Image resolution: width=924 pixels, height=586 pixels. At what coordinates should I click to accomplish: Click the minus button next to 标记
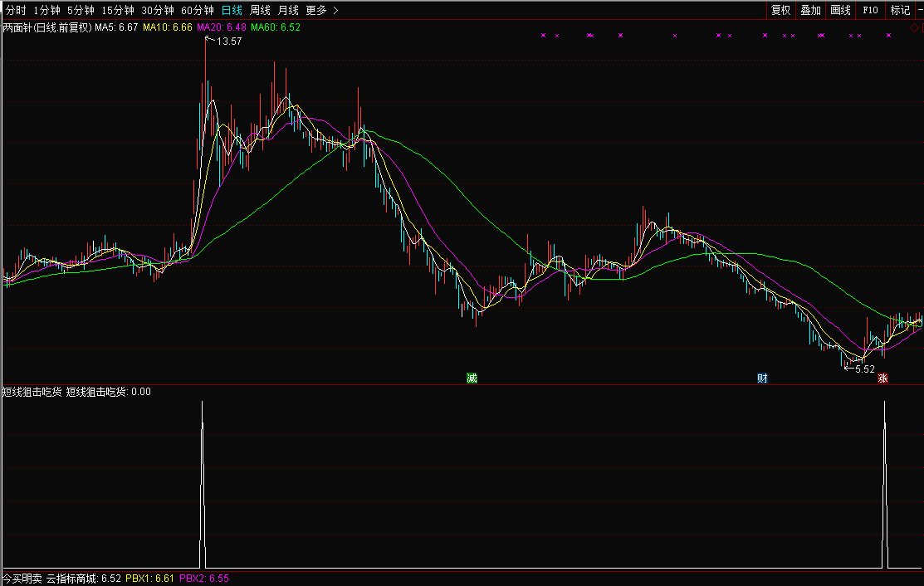click(920, 10)
